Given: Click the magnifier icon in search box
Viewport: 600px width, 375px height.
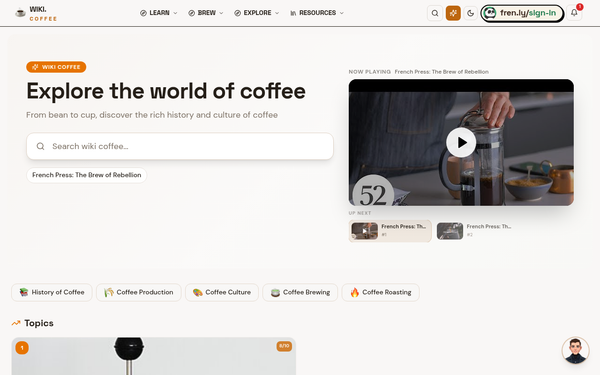Looking at the screenshot, I should (x=40, y=146).
